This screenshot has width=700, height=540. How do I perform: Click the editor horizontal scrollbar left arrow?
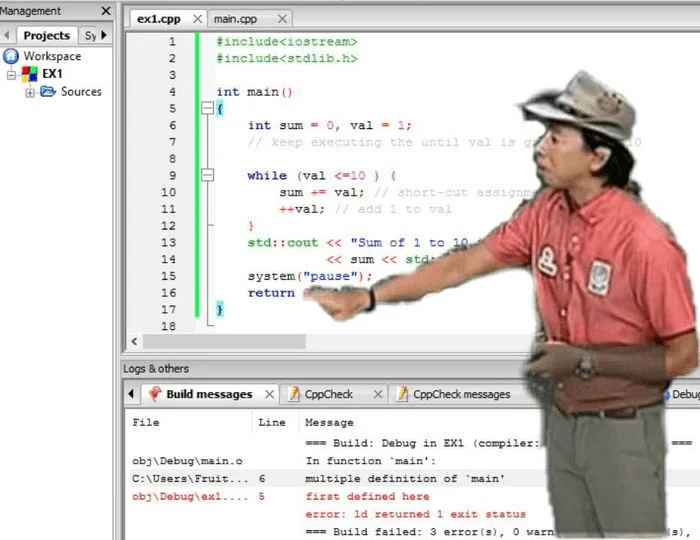coord(134,341)
